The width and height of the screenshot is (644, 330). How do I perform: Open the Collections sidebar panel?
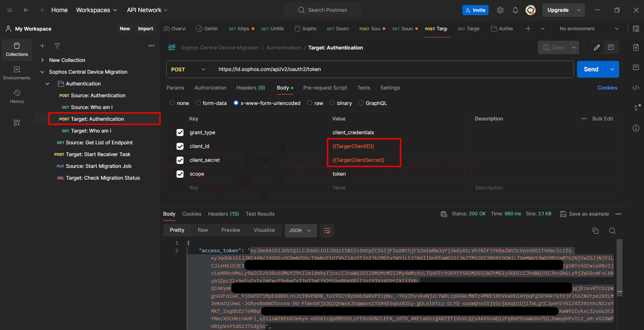coord(17,49)
